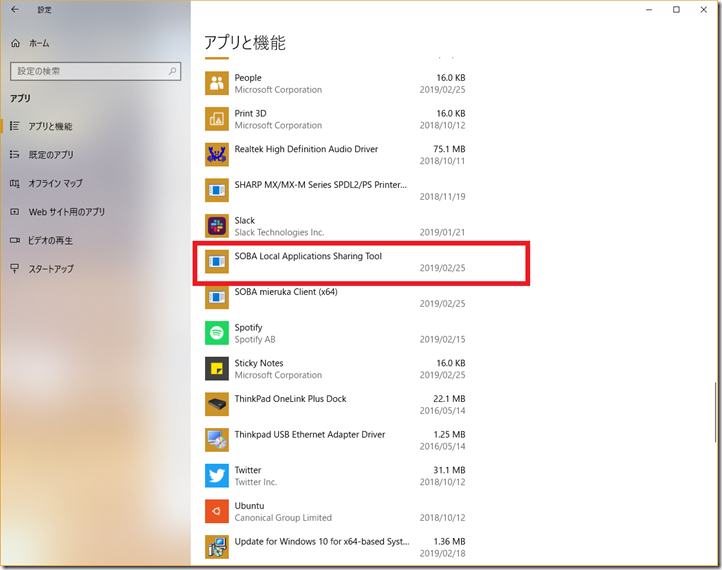This screenshot has height=570, width=722.
Task: Click Twitter Inc. publisher text
Action: (x=256, y=482)
